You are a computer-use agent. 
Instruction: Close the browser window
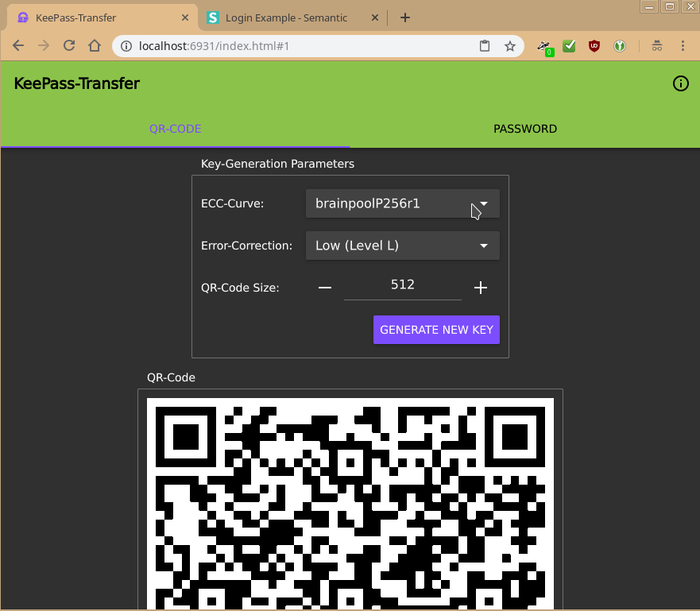pyautogui.click(x=690, y=6)
